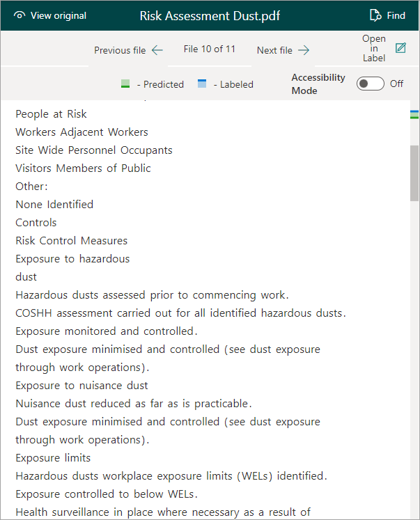Click the Risk Assessment Dust.pdf title

(x=210, y=16)
